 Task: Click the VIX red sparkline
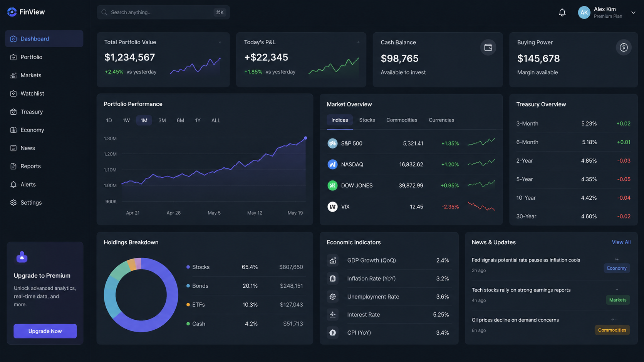(x=481, y=207)
